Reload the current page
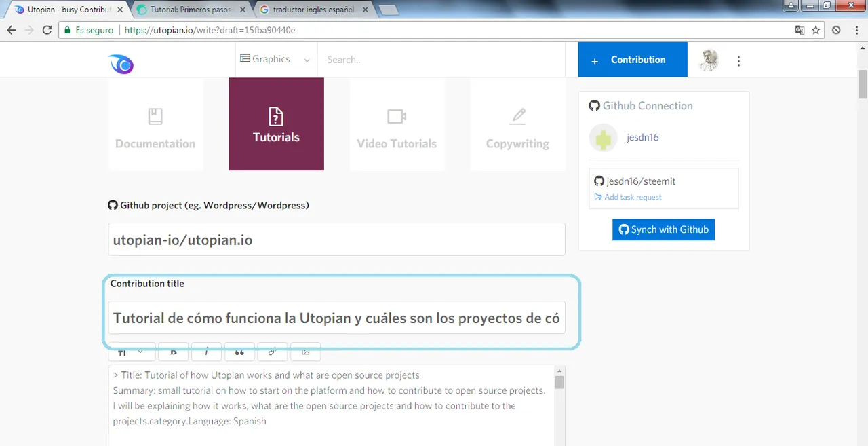The height and width of the screenshot is (446, 868). (x=47, y=30)
